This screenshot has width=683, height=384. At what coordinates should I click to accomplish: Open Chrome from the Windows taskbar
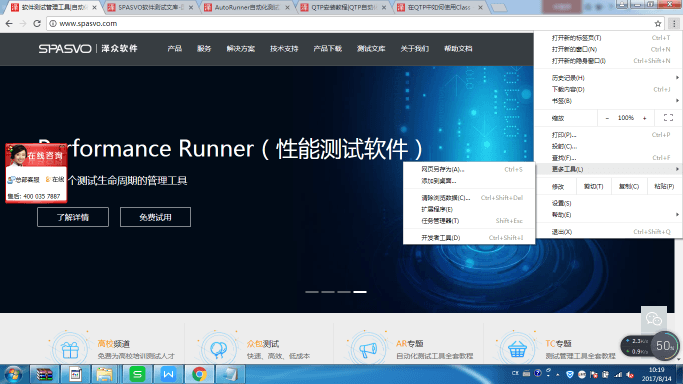pyautogui.click(x=199, y=374)
